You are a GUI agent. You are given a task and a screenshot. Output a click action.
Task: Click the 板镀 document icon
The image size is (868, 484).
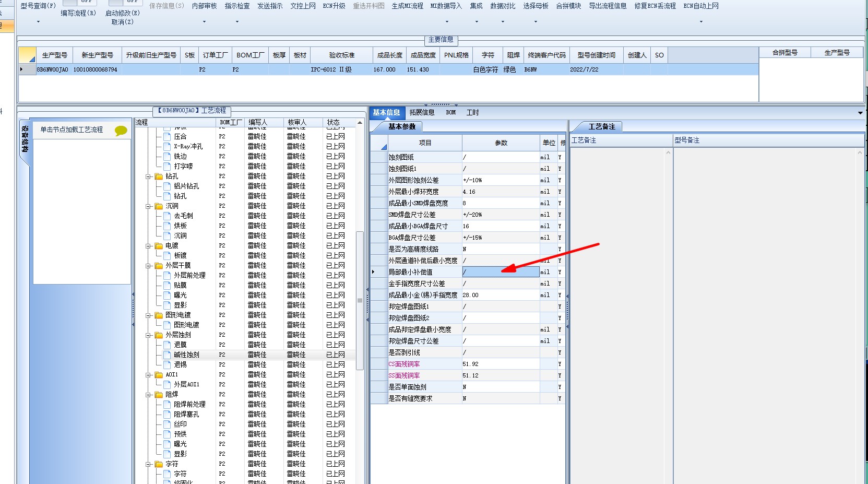167,256
